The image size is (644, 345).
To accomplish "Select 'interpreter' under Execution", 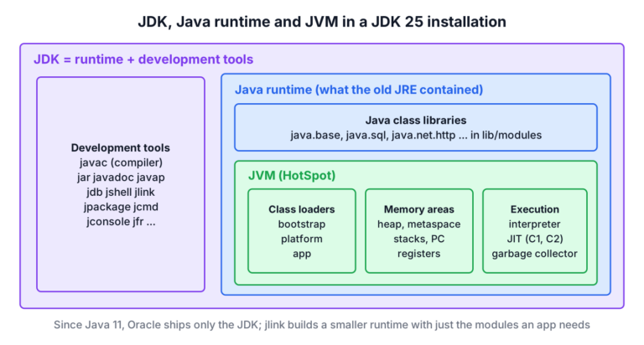I will (535, 224).
